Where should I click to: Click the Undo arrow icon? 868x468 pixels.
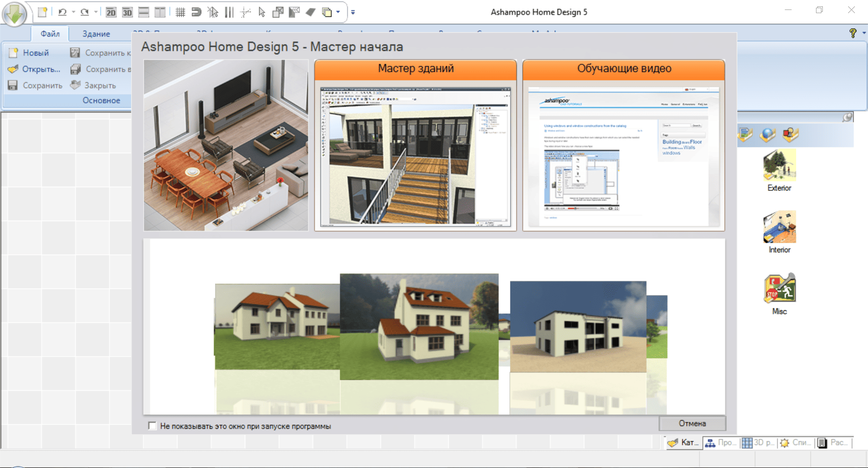(x=62, y=12)
